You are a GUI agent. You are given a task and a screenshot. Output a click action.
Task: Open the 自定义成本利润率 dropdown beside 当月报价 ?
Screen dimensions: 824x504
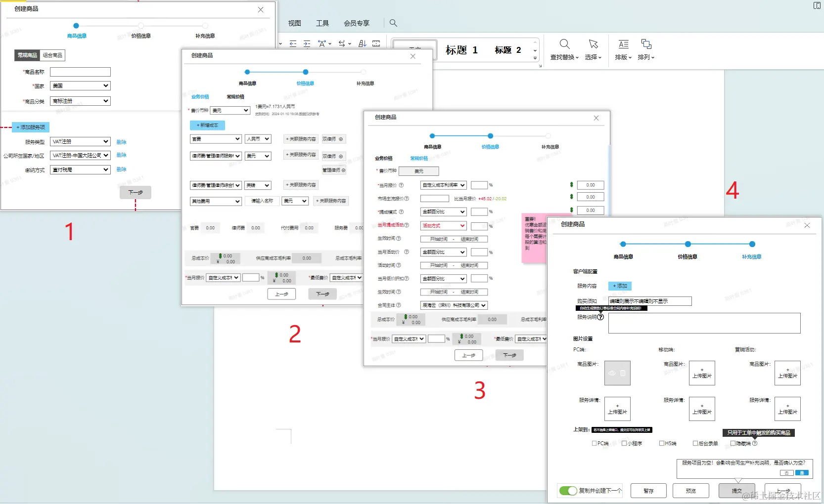443,185
